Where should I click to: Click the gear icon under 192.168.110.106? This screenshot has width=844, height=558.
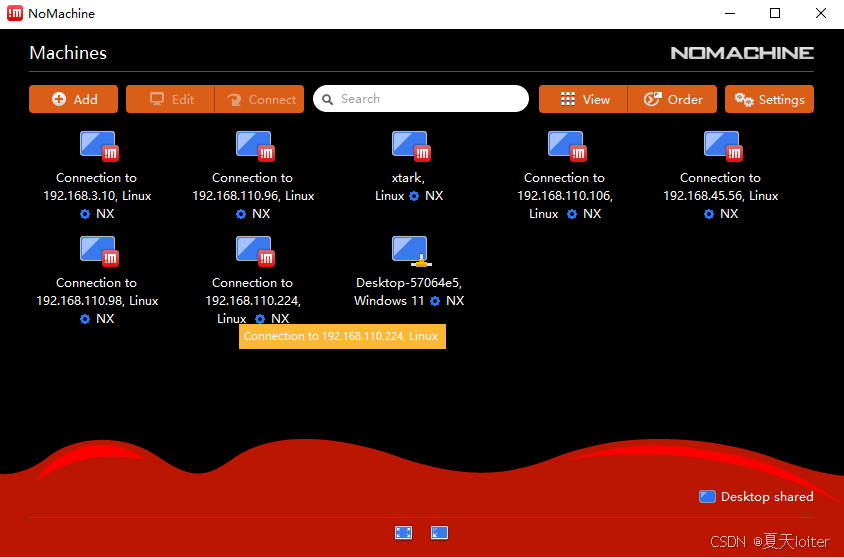[x=572, y=214]
